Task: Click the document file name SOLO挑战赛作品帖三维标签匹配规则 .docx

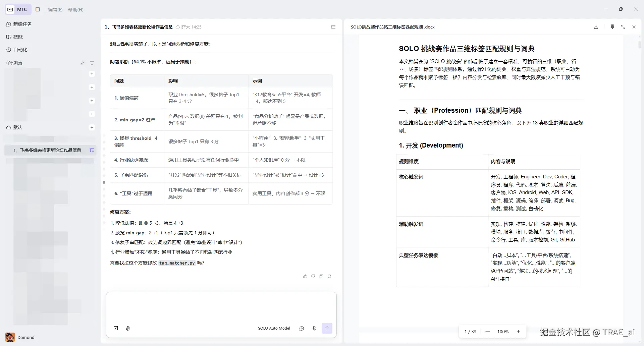Action: click(x=393, y=27)
